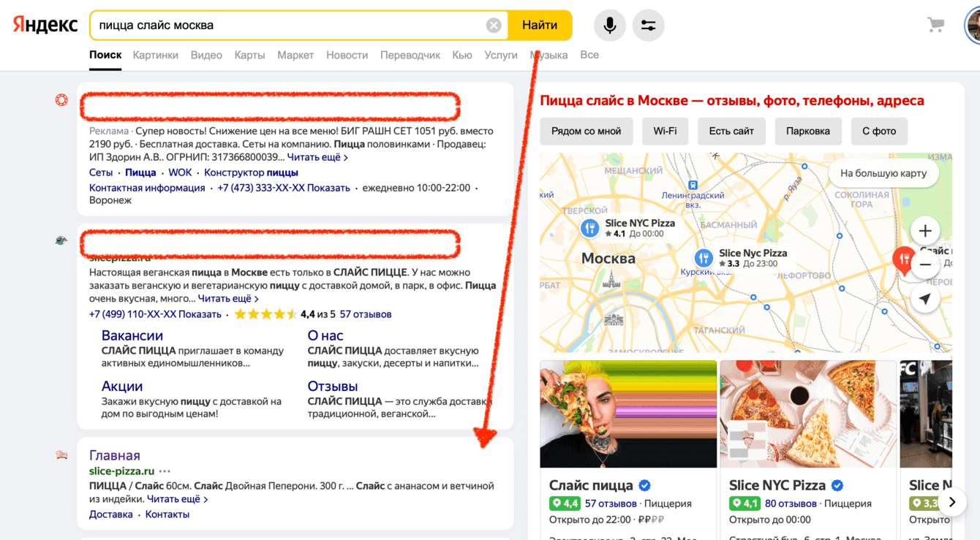Apply the Парковка filter
Image resolution: width=980 pixels, height=540 pixels.
[808, 132]
